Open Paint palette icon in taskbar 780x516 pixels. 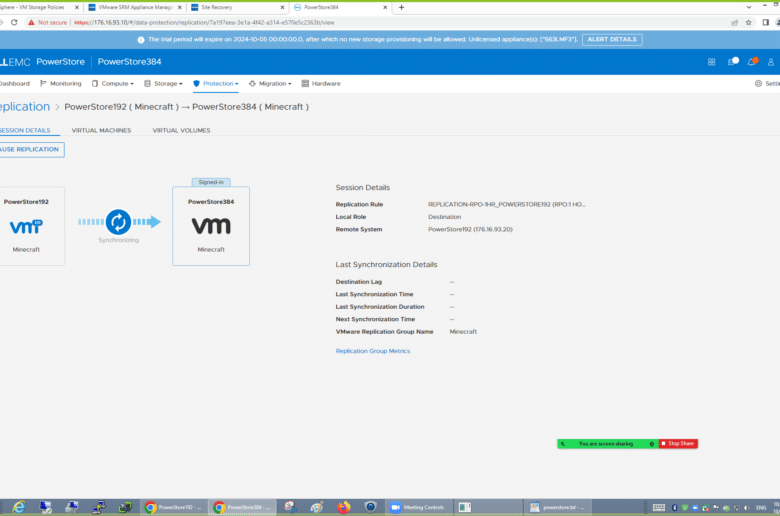click(x=317, y=507)
